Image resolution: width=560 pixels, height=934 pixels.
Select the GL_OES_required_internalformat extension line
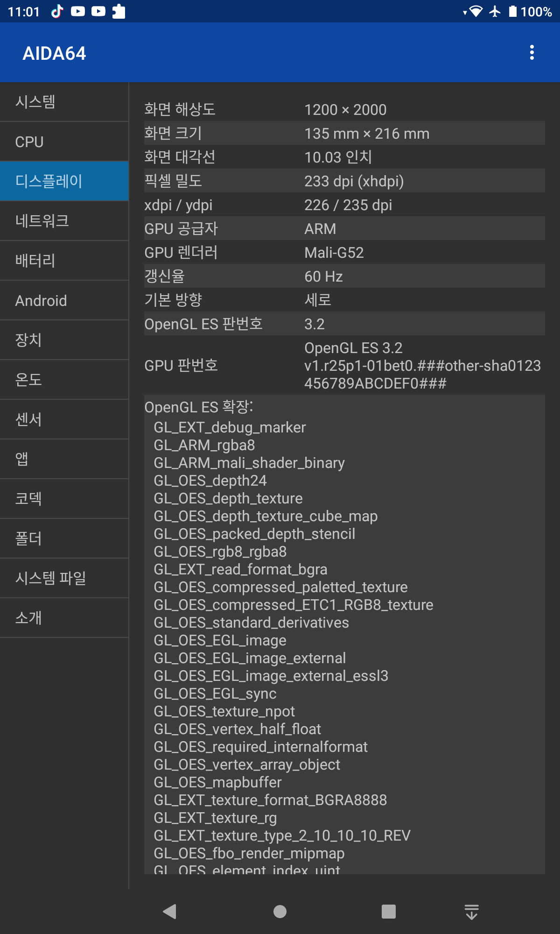261,747
